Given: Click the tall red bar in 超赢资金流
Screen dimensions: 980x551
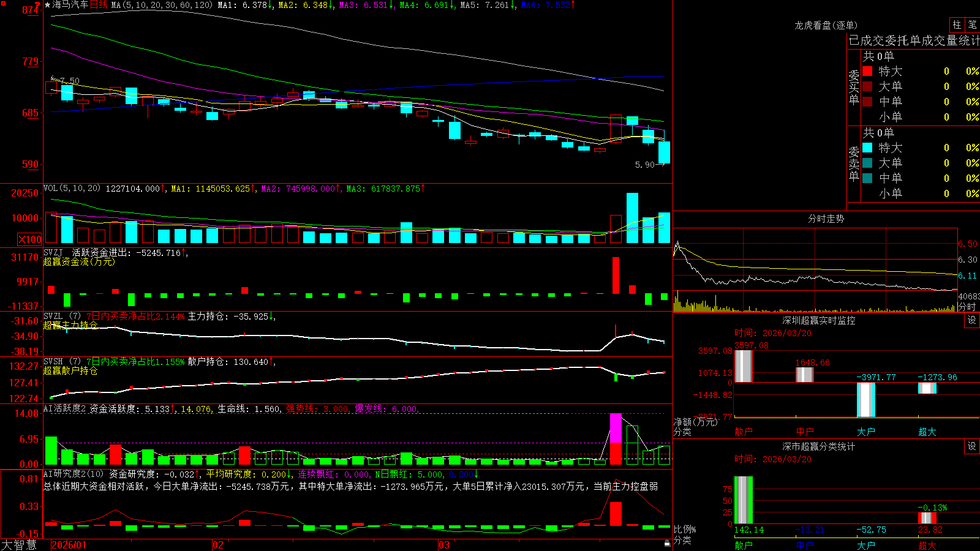Looking at the screenshot, I should (616, 275).
